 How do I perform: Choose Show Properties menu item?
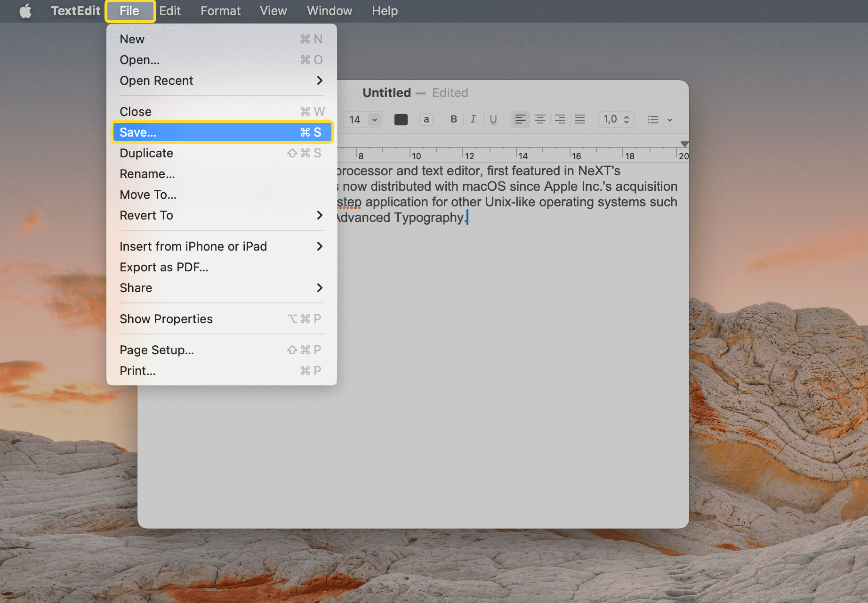222,319
